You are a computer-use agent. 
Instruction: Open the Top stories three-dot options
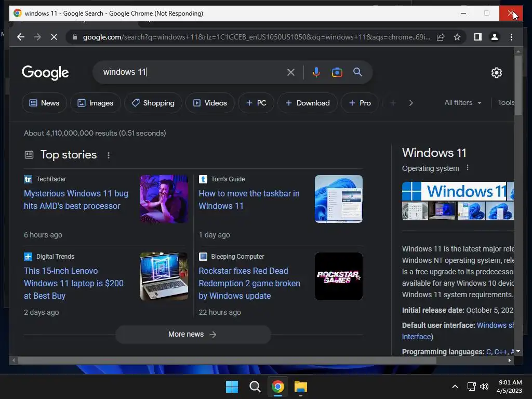point(109,155)
